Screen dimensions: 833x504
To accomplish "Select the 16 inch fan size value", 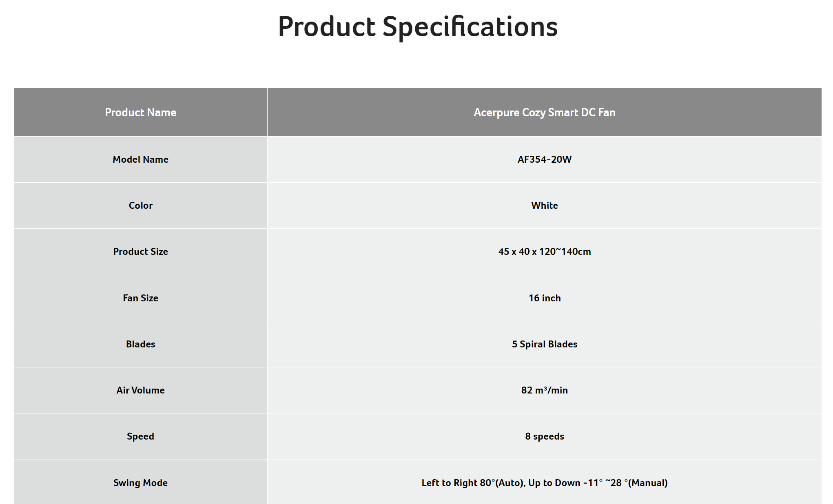I will (x=544, y=298).
